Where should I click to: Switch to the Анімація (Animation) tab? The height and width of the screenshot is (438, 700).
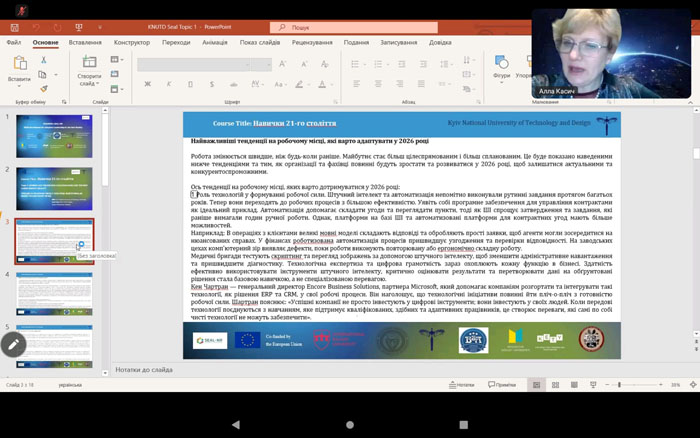214,42
